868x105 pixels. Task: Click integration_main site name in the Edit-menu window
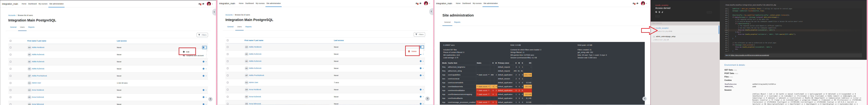pyautogui.click(x=10, y=4)
